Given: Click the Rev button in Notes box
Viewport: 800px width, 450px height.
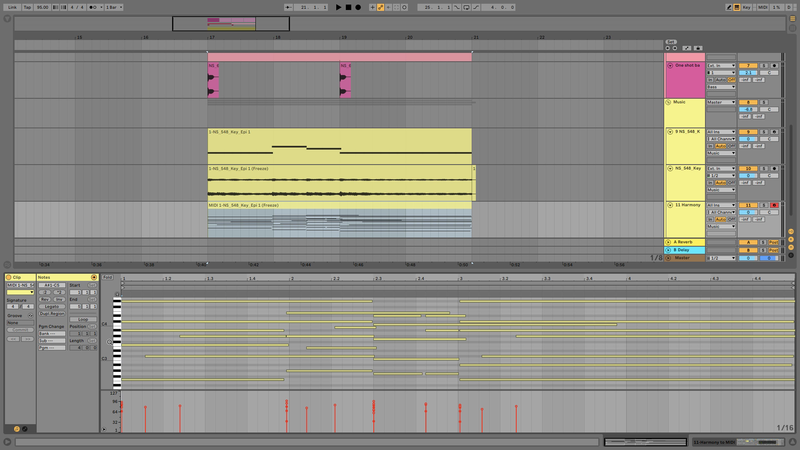Looking at the screenshot, I should 45,299.
